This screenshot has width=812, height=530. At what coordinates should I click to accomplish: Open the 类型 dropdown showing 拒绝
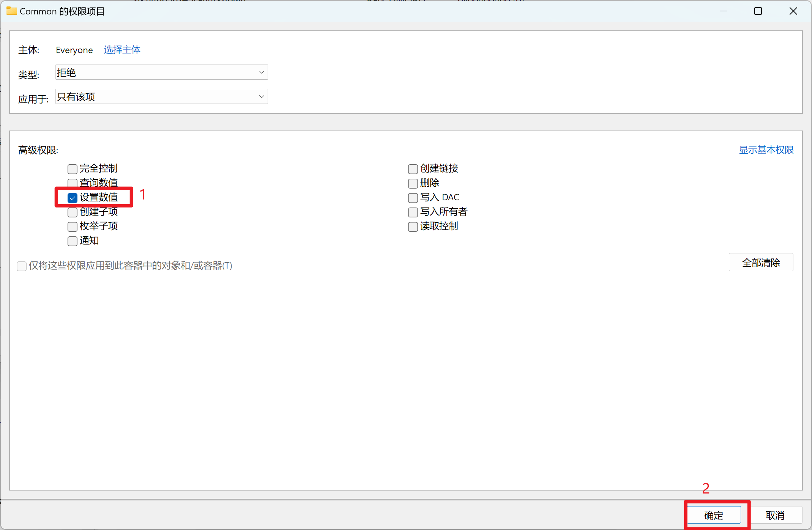pyautogui.click(x=161, y=72)
